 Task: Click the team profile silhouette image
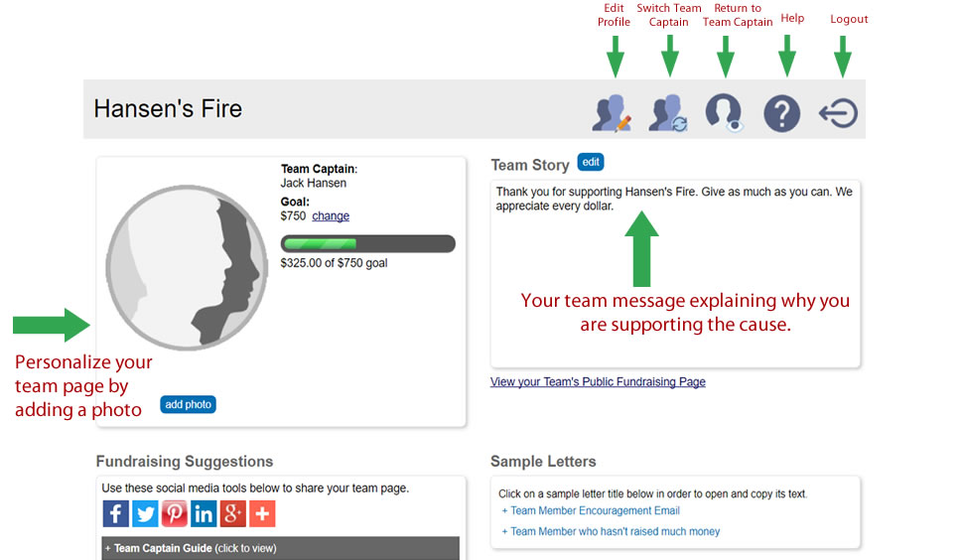tap(187, 268)
